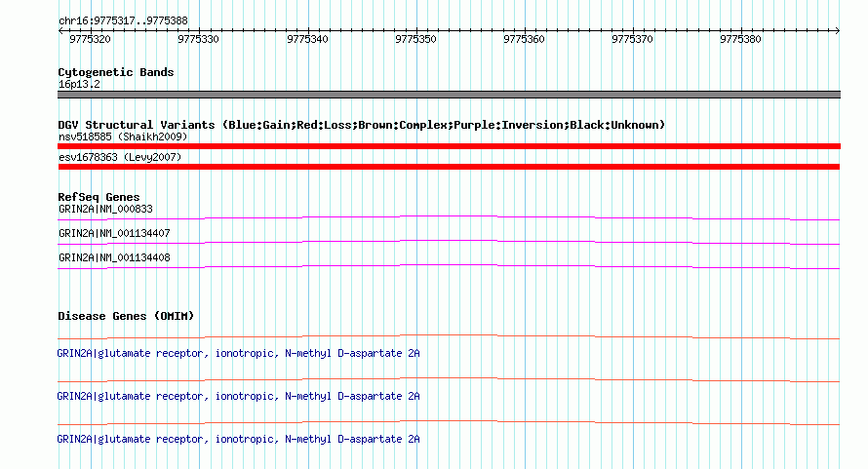Click the red loss bar under esv1678363

click(449, 167)
